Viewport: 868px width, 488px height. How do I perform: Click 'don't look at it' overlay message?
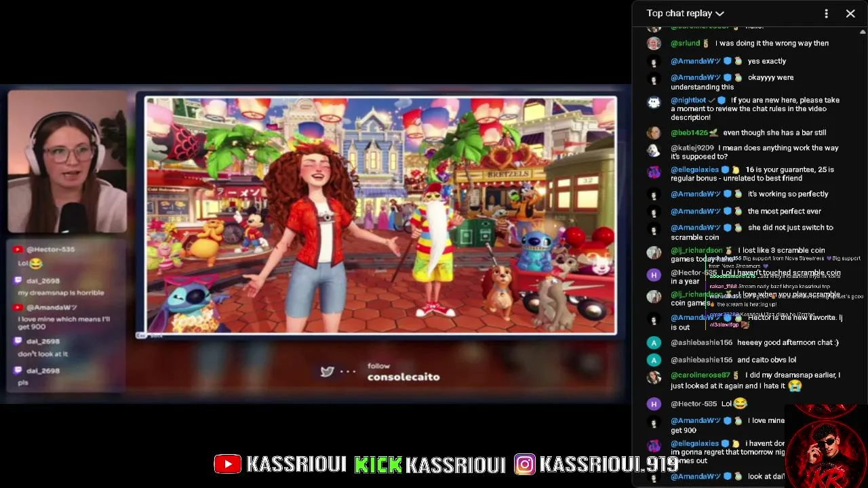click(43, 354)
